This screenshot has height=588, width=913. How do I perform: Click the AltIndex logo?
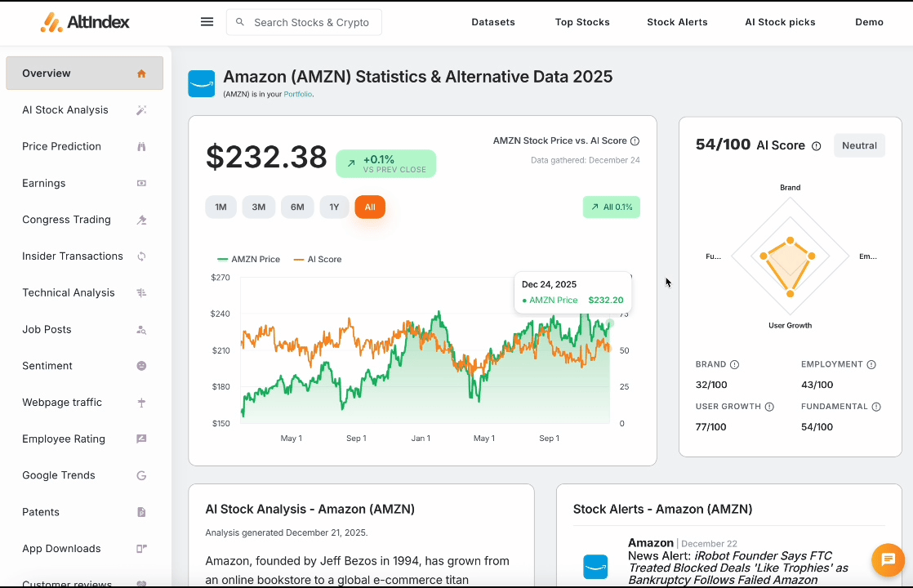(x=85, y=22)
